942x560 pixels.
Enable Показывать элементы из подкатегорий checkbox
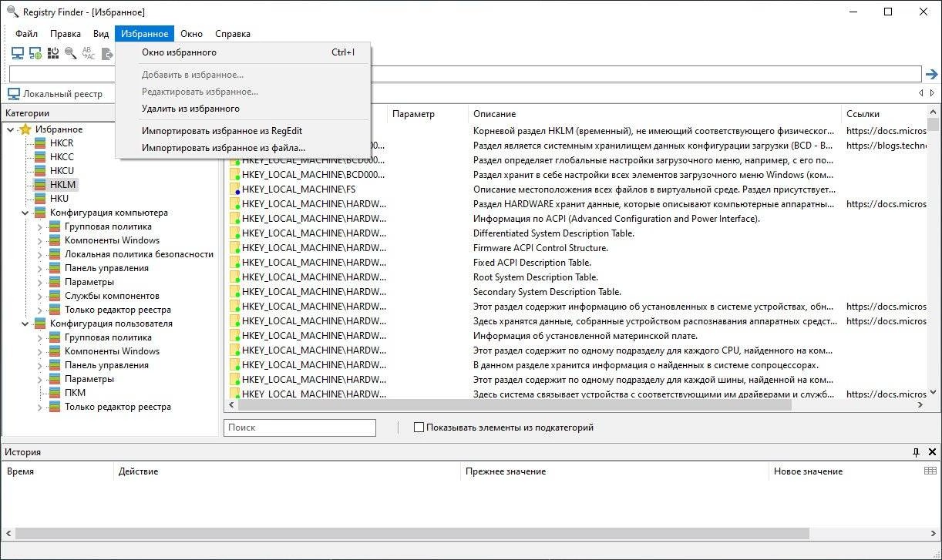coord(419,428)
